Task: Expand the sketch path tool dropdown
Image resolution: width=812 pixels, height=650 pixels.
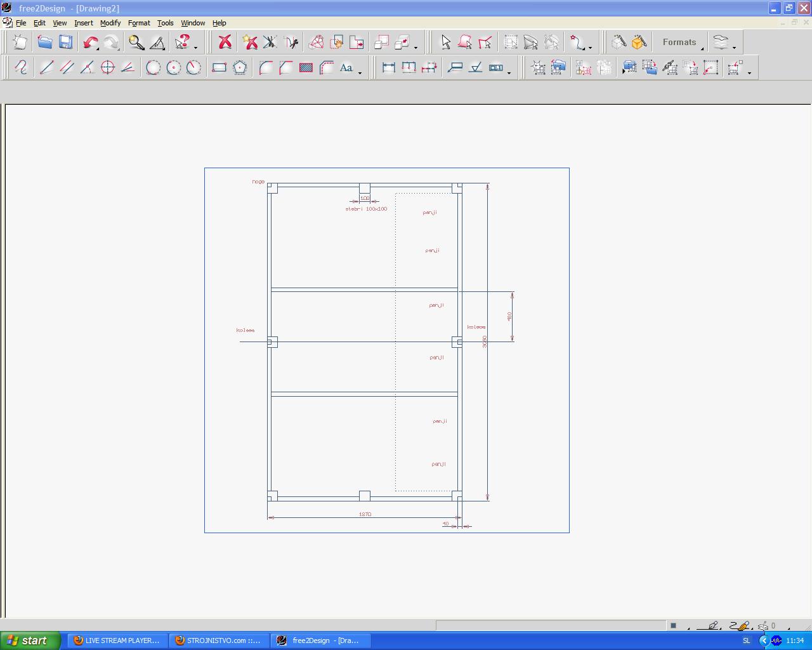Action: tap(590, 48)
